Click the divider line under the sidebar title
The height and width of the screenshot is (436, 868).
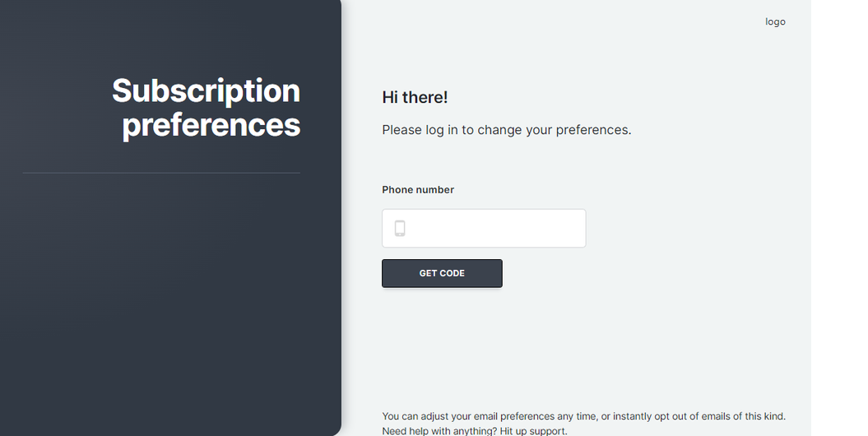click(x=161, y=173)
